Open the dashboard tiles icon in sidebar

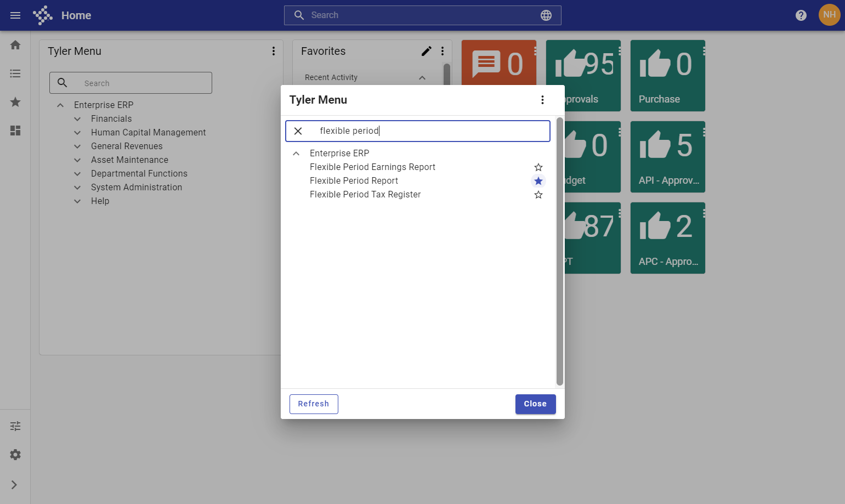coord(15,131)
